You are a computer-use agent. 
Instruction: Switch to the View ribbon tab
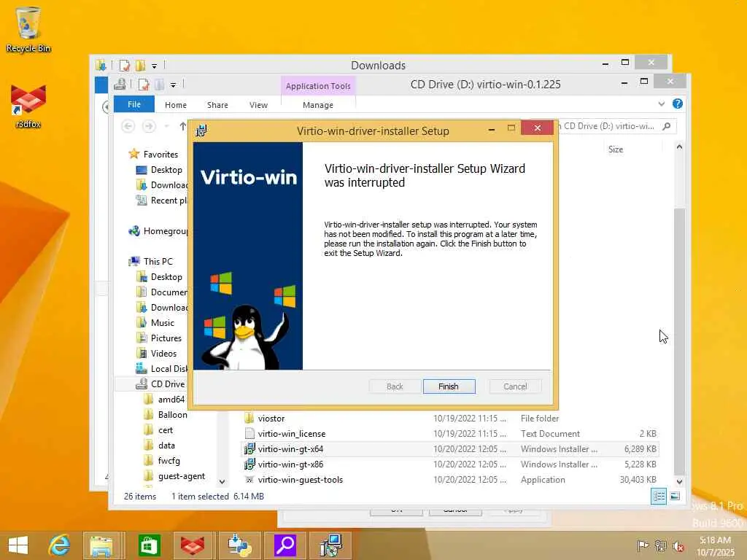pos(258,105)
